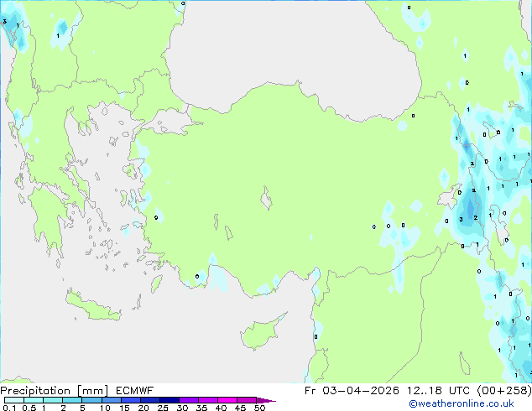532x411 pixels.
Task: Click the 0.5–1 mm legend swatch
Action: click(34, 400)
